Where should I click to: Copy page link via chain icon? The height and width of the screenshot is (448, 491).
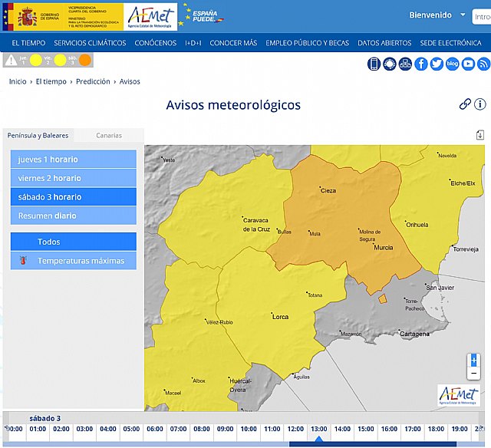(465, 104)
